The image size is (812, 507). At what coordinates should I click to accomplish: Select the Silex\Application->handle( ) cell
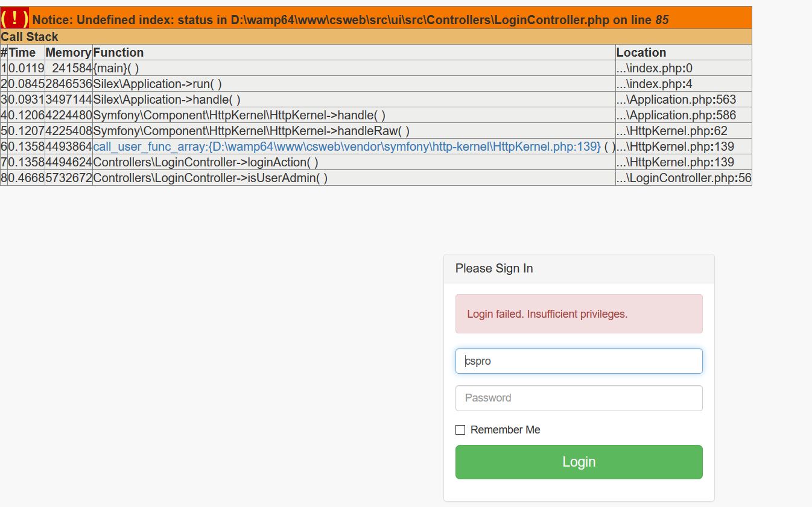click(x=354, y=99)
